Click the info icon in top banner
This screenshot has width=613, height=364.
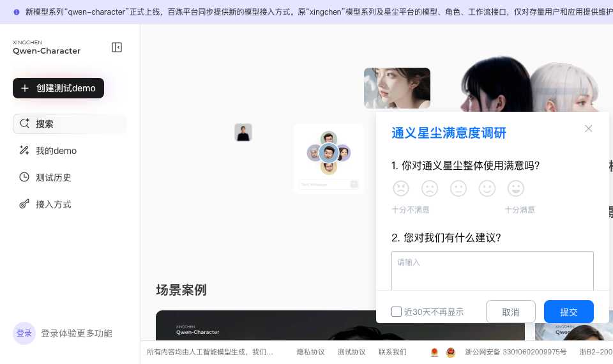click(17, 12)
